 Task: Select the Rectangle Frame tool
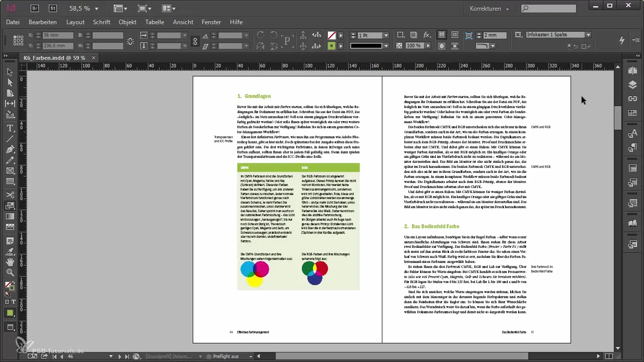pyautogui.click(x=10, y=171)
